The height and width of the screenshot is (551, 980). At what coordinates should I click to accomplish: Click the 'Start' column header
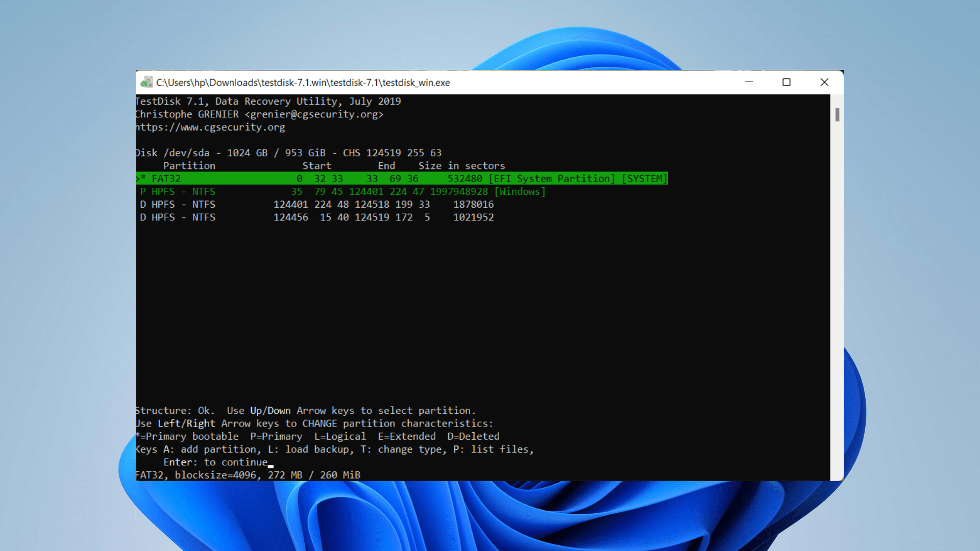tap(316, 166)
